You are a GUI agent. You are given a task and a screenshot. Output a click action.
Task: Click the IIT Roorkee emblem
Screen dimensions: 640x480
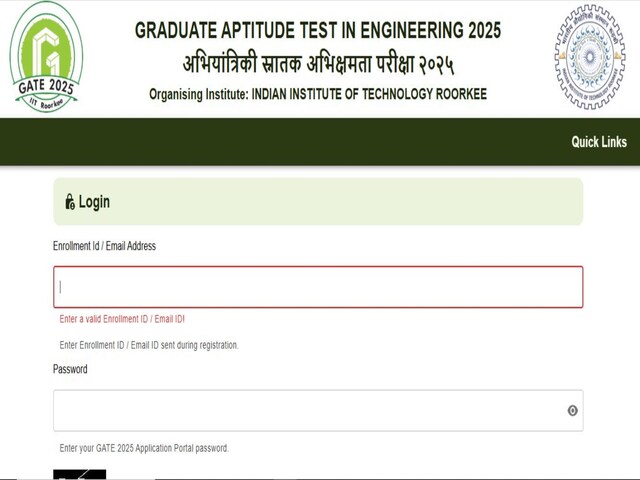589,56
